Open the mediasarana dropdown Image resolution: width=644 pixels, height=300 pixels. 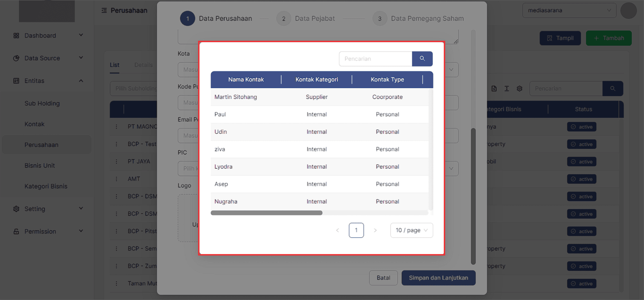tap(569, 11)
